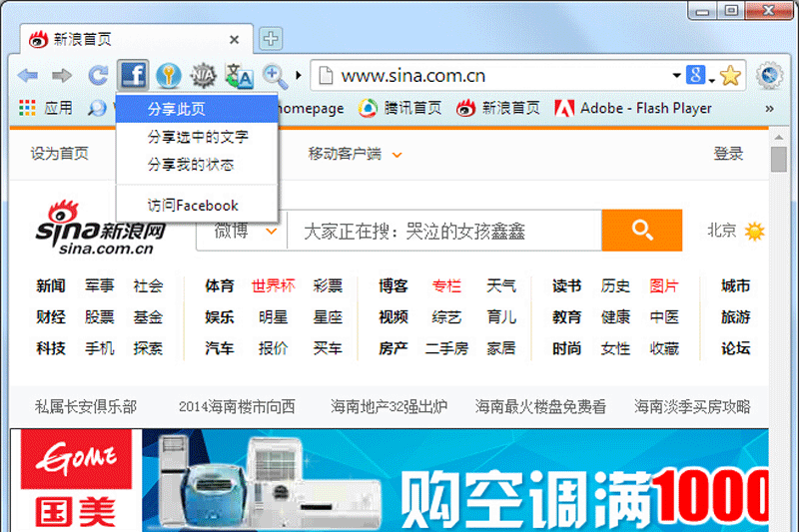Open the 世界杯 link
The width and height of the screenshot is (799, 532).
pos(273,285)
